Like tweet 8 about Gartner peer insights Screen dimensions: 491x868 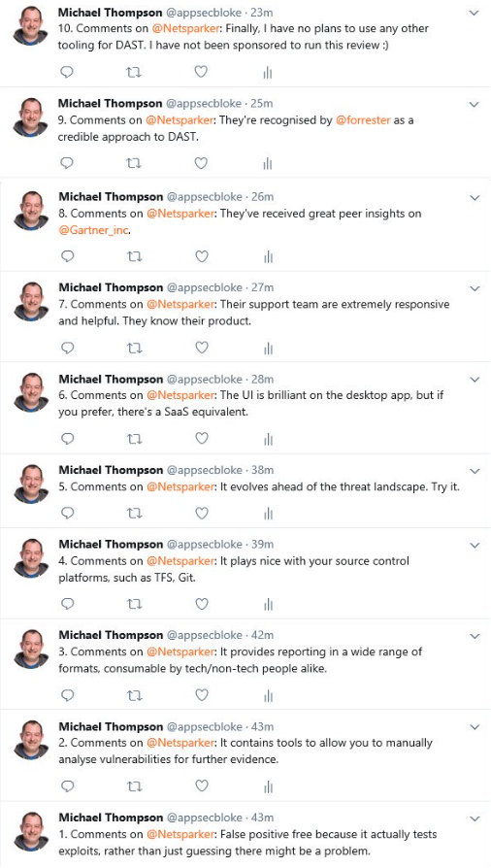coord(202,256)
